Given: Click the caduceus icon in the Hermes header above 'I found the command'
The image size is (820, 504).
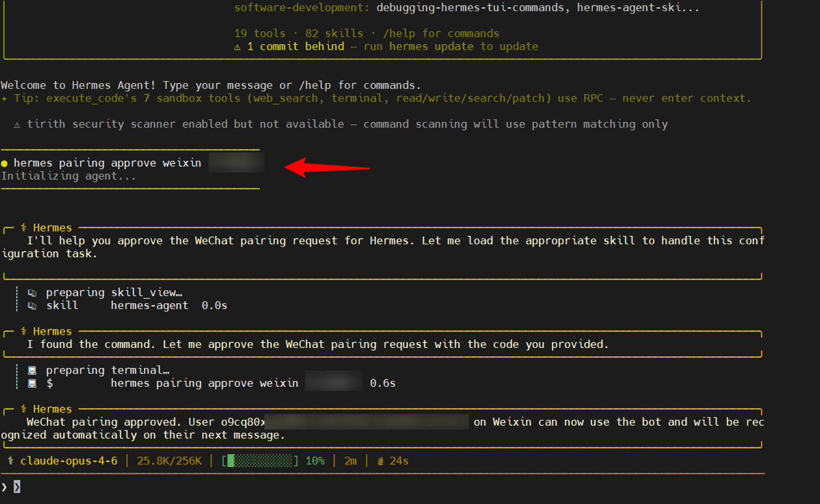Looking at the screenshot, I should [24, 331].
